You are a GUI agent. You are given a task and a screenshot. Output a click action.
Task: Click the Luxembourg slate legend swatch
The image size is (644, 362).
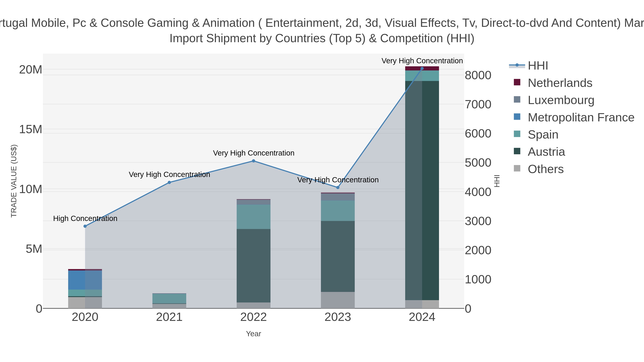[x=517, y=99]
